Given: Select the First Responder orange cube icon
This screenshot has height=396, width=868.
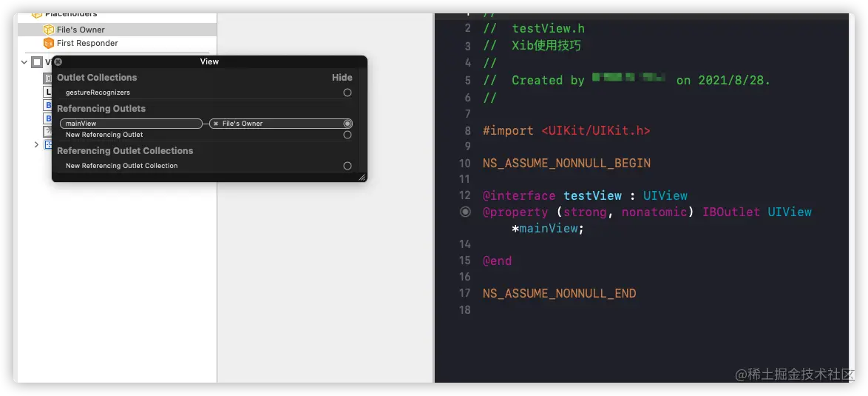Looking at the screenshot, I should pyautogui.click(x=49, y=43).
